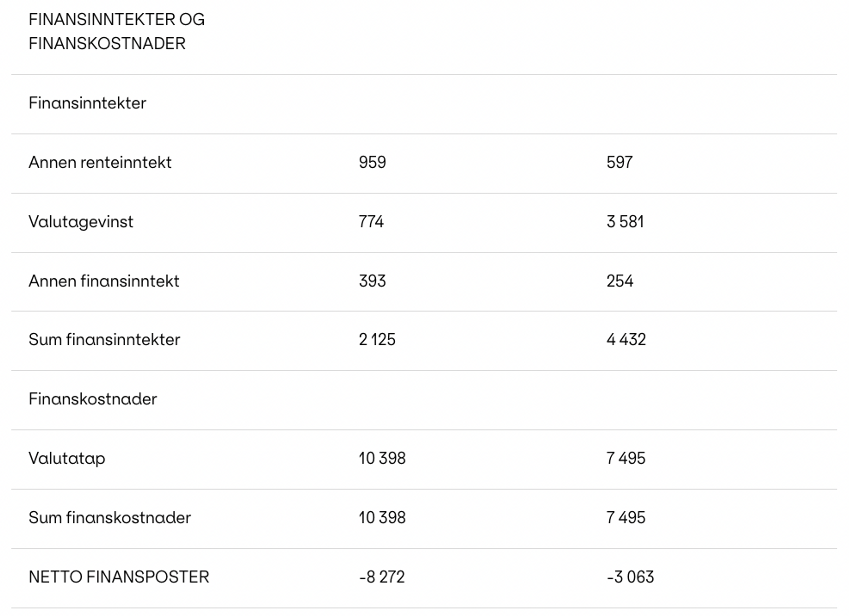849x616 pixels.
Task: Click the NETTO FINANSPOSTER label
Action: [119, 577]
